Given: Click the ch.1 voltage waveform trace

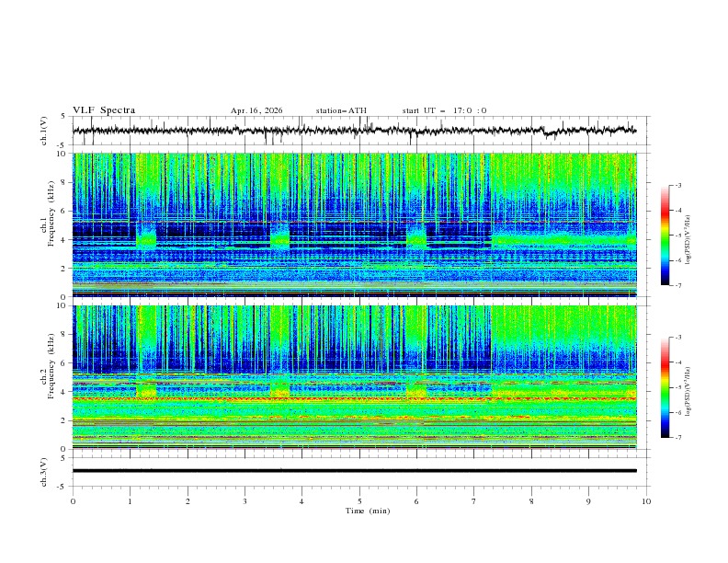Looking at the screenshot, I should click(x=354, y=131).
